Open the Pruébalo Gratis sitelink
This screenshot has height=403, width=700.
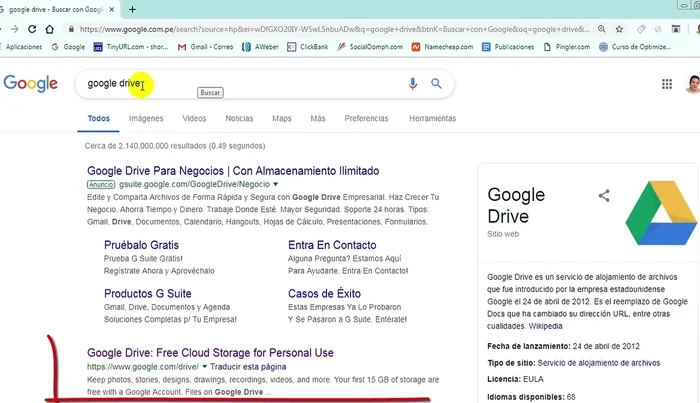point(141,245)
